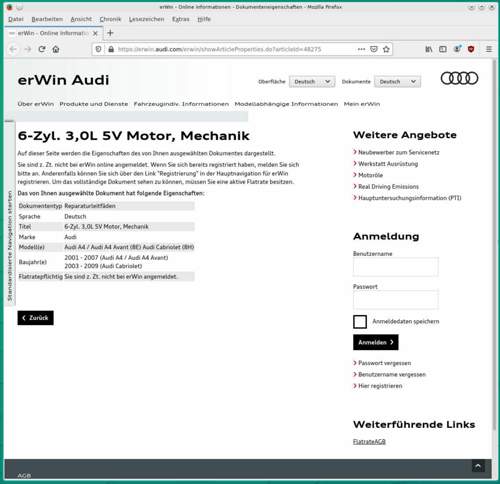Image resolution: width=500 pixels, height=484 pixels.
Task: Open Firefox library icon
Action: pos(429,49)
